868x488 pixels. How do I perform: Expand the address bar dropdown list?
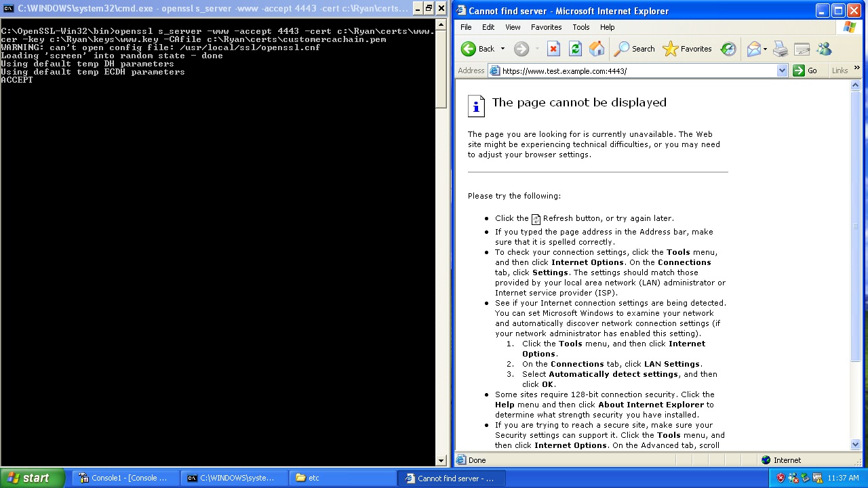click(782, 70)
